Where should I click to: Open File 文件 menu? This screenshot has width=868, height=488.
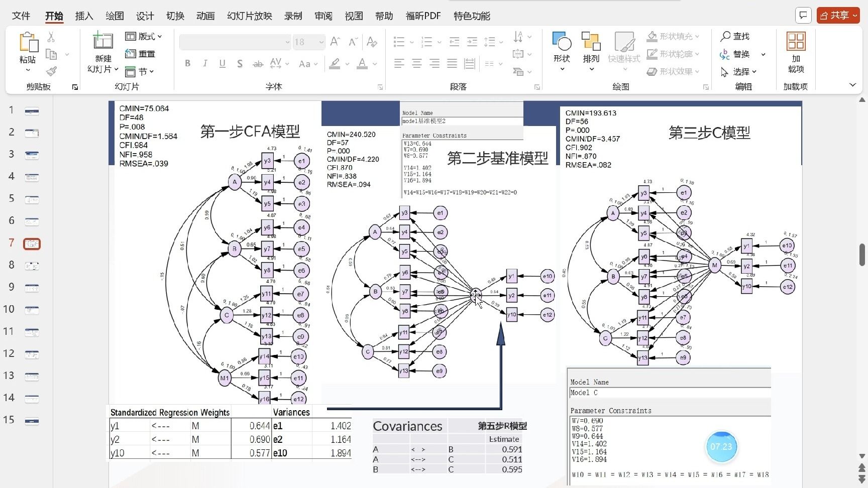[21, 16]
